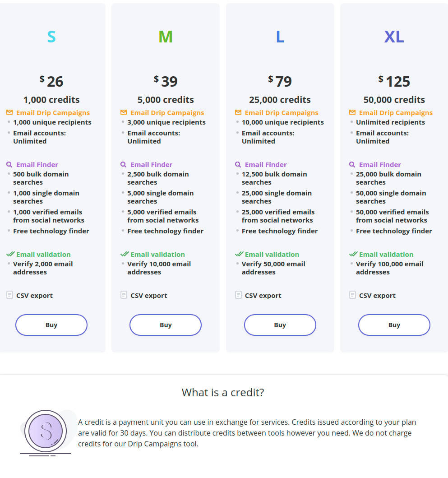
Task: Click the Email Finder magnifier icon under M plan
Action: [124, 164]
